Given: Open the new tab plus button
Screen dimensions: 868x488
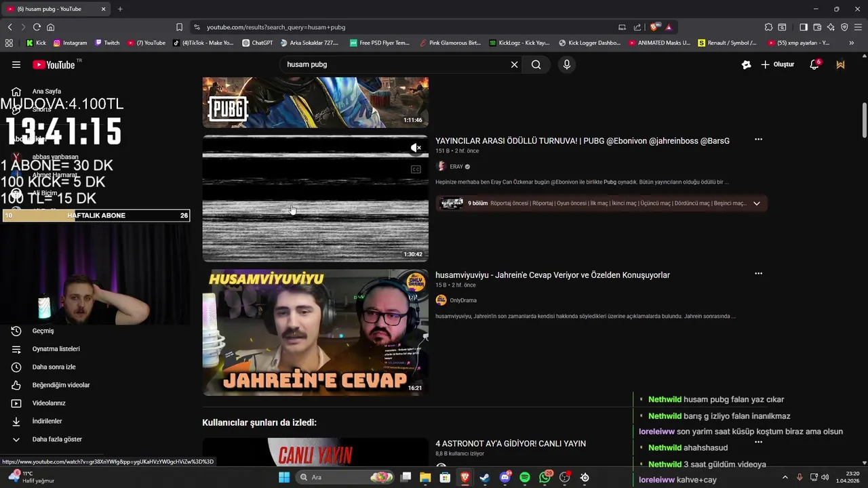Looking at the screenshot, I should pyautogui.click(x=120, y=9).
